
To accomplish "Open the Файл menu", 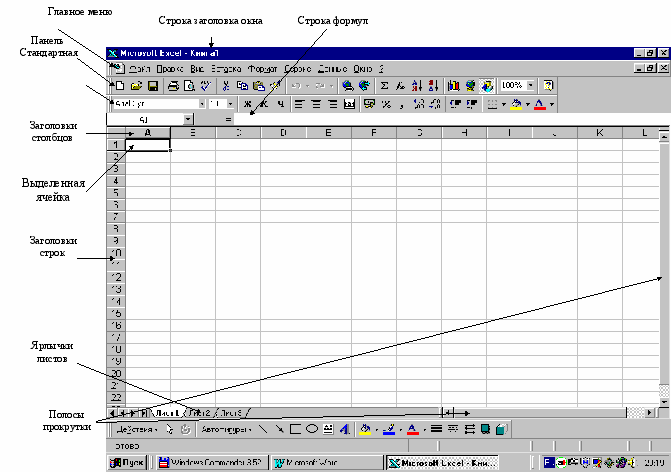I will click(140, 69).
